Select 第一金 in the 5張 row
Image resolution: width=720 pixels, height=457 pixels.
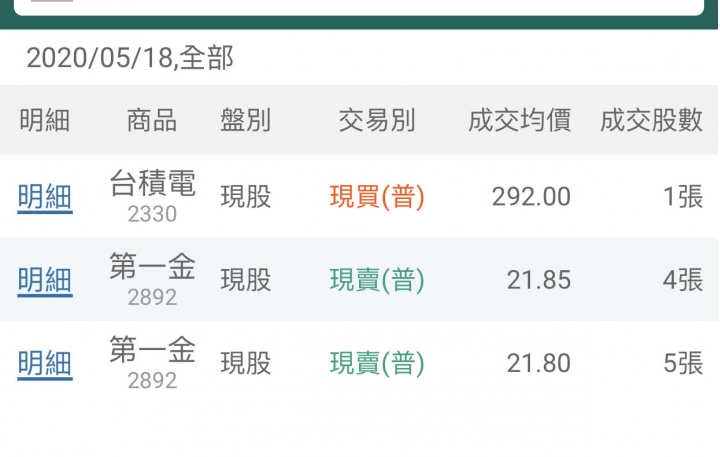coord(152,350)
